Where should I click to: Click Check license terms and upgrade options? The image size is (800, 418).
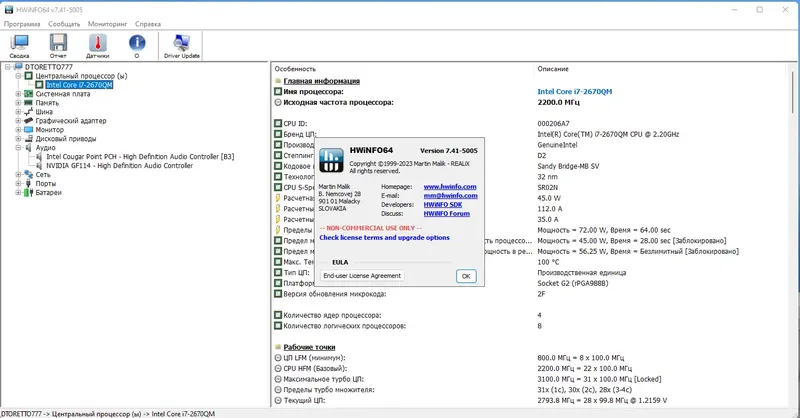385,237
